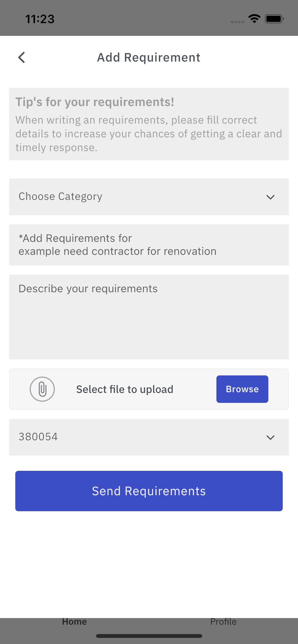Screen dimensions: 298x644
Task: Tap the Tip's for your requirements box
Action: point(149,124)
